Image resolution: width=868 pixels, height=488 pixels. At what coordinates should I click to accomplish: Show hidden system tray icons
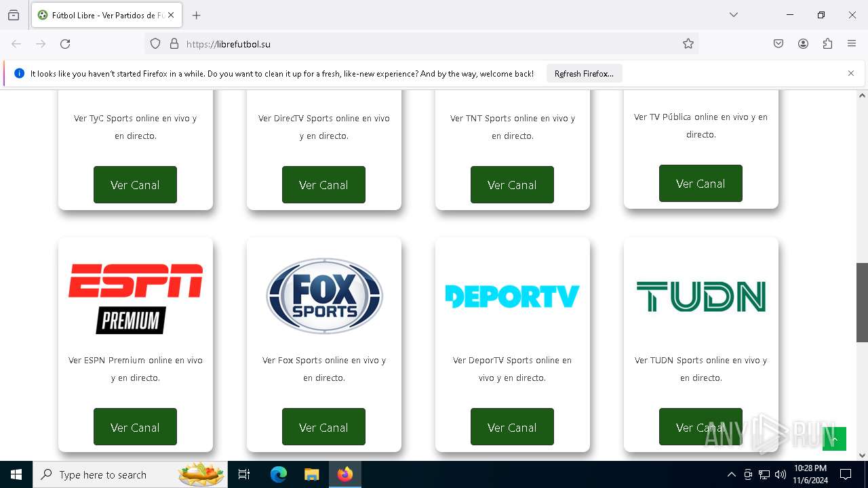pos(731,474)
